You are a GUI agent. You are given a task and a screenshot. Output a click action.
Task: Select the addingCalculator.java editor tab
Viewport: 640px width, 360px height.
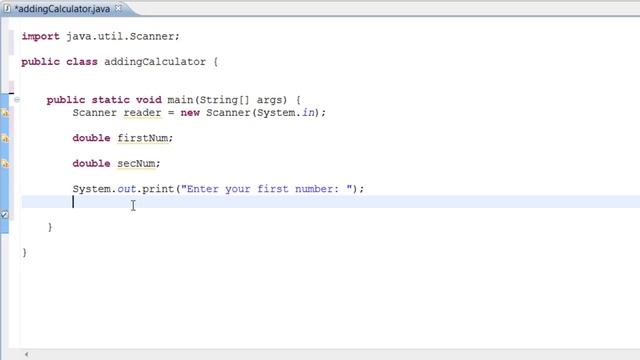pos(62,9)
